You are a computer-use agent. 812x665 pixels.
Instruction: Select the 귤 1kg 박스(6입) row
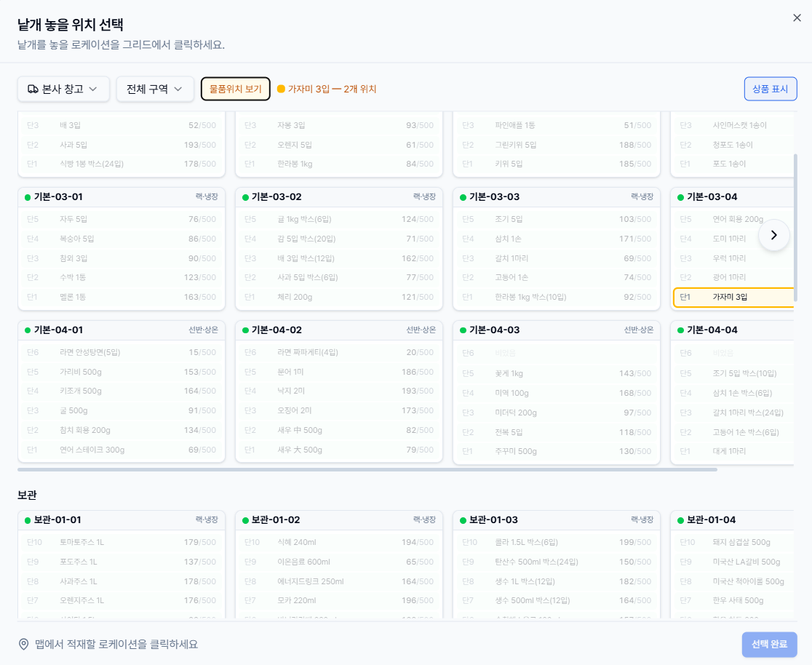click(338, 220)
